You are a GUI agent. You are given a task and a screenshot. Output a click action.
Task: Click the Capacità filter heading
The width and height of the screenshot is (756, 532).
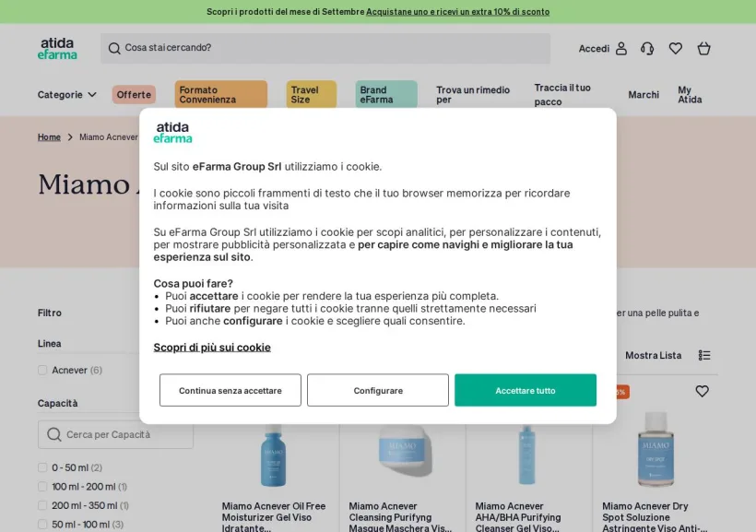(x=57, y=403)
